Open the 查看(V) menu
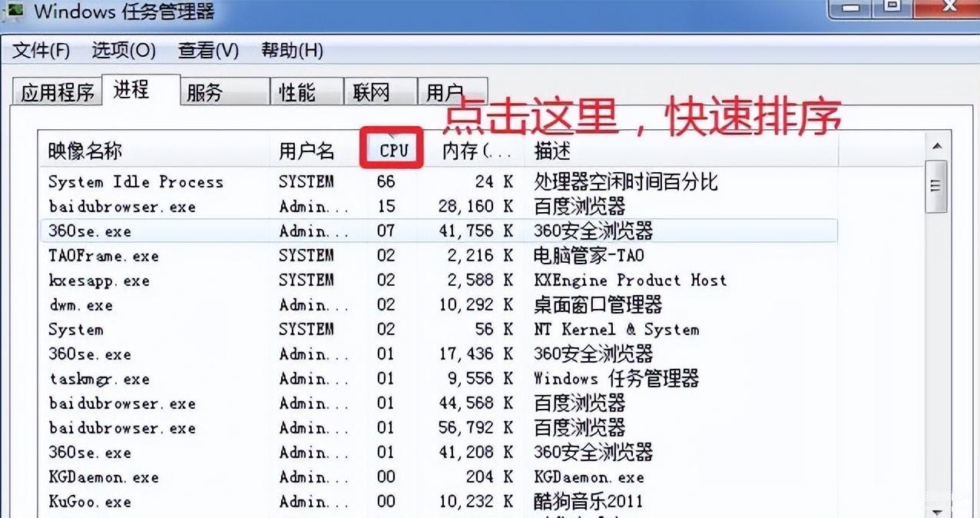The image size is (980, 518). tap(208, 51)
